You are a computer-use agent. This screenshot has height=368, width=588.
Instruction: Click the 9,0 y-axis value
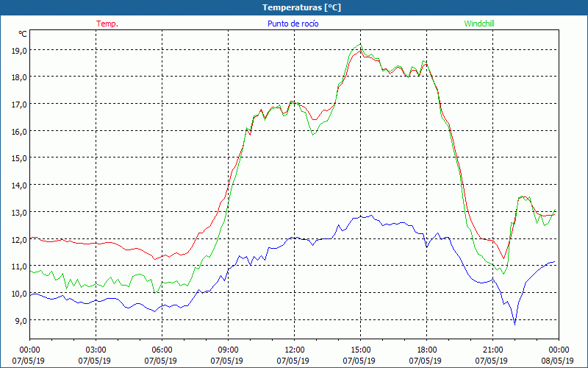21,321
